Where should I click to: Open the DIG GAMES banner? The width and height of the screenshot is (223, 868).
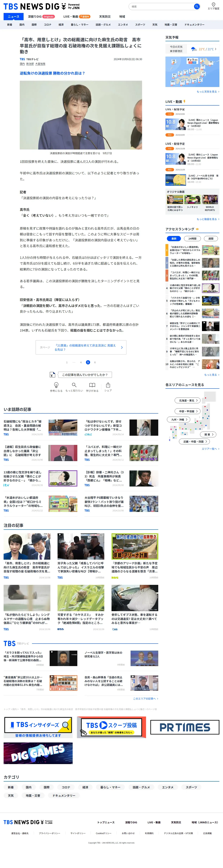coord(38,753)
